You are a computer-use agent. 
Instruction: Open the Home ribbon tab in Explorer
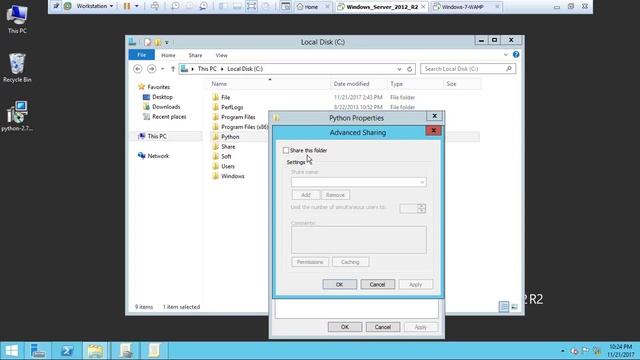[168, 55]
